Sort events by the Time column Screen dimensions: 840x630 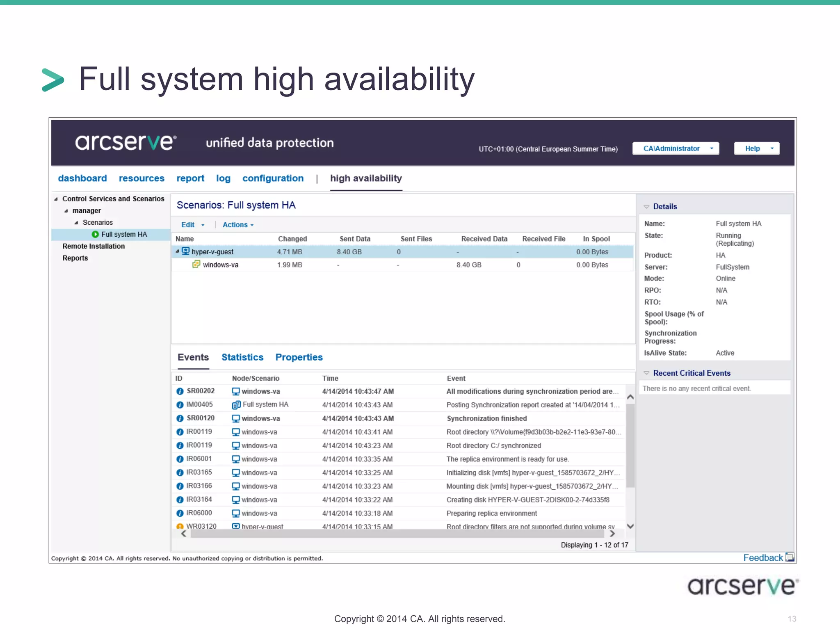pyautogui.click(x=330, y=378)
